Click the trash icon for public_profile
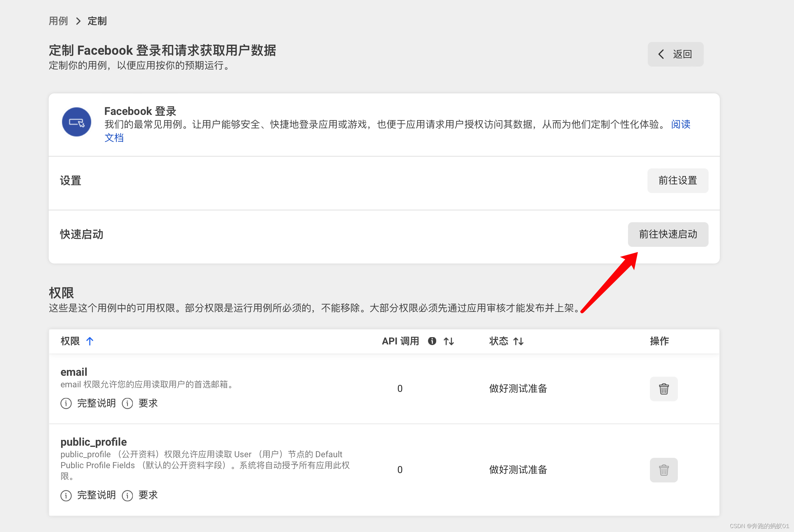The height and width of the screenshot is (532, 794). pos(663,470)
